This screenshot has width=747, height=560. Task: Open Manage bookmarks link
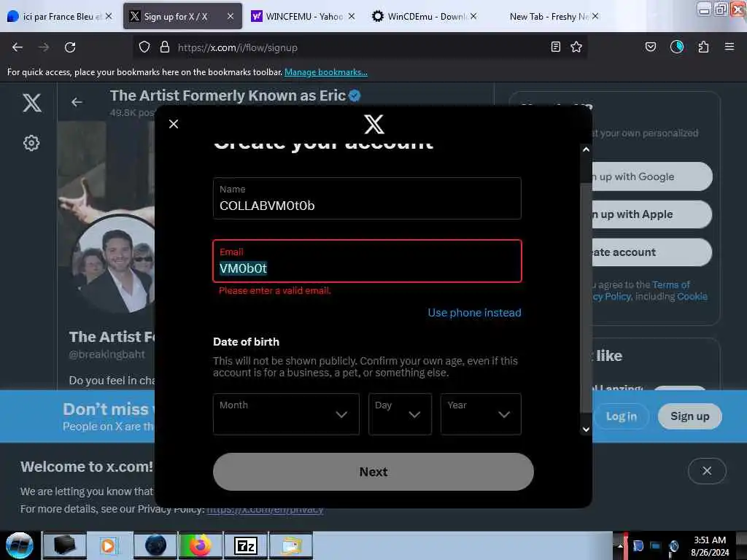point(326,72)
